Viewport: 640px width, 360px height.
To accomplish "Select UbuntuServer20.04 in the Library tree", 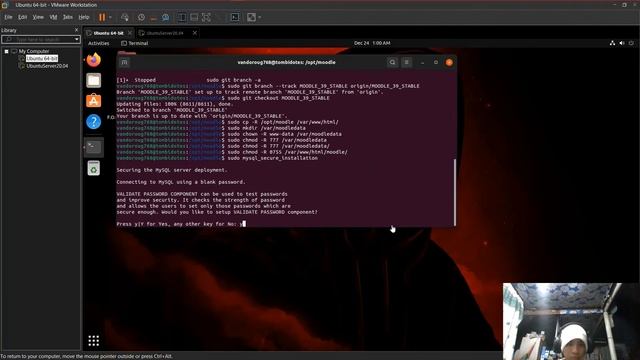I will 47,66.
